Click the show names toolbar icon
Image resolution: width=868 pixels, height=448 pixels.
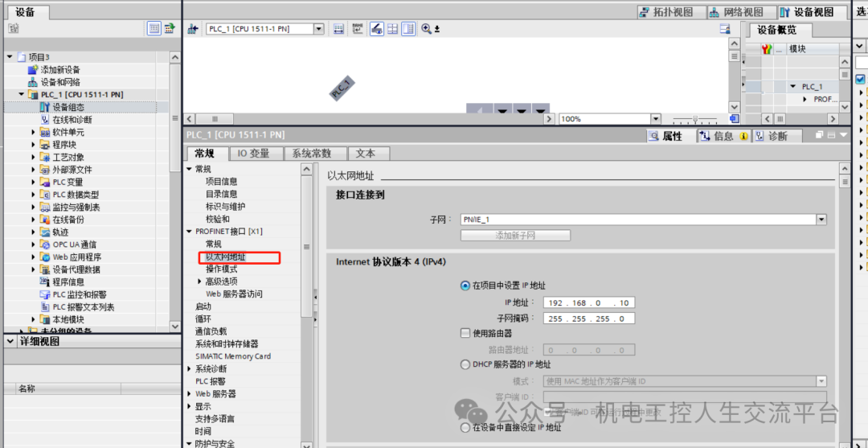point(358,29)
